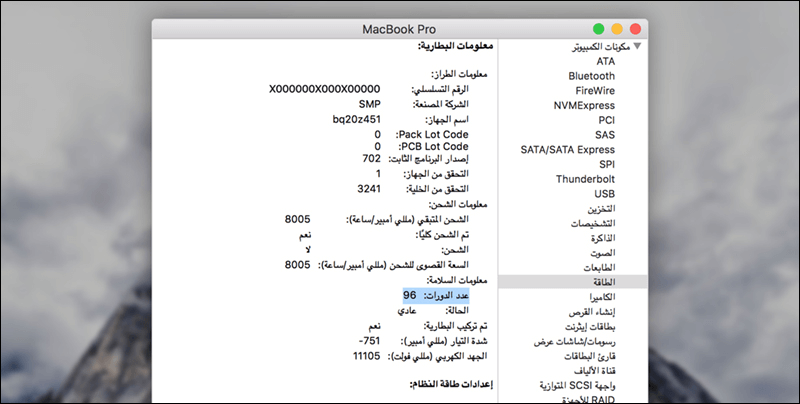Open التخزين storage section

tap(602, 209)
